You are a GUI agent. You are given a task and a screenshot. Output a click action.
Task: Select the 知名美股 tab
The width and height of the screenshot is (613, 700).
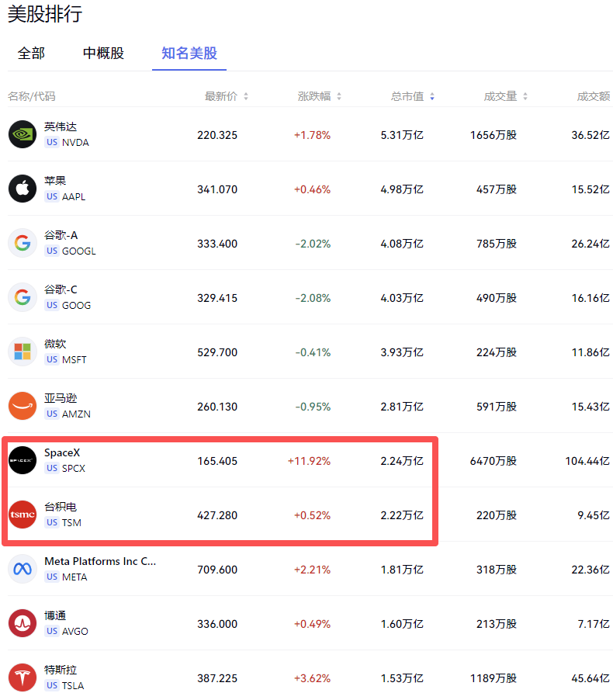tap(189, 53)
